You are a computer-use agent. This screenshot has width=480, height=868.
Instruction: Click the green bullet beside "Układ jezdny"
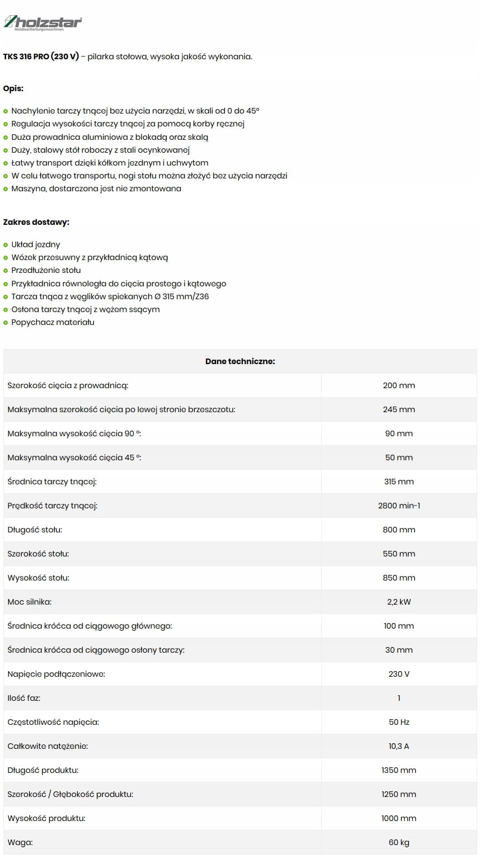[6, 245]
